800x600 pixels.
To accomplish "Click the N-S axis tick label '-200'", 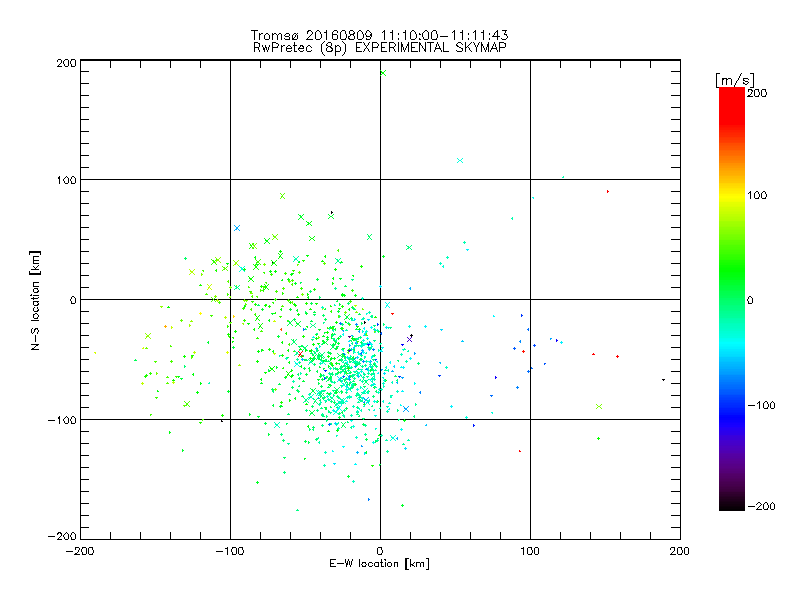I will pyautogui.click(x=62, y=536).
